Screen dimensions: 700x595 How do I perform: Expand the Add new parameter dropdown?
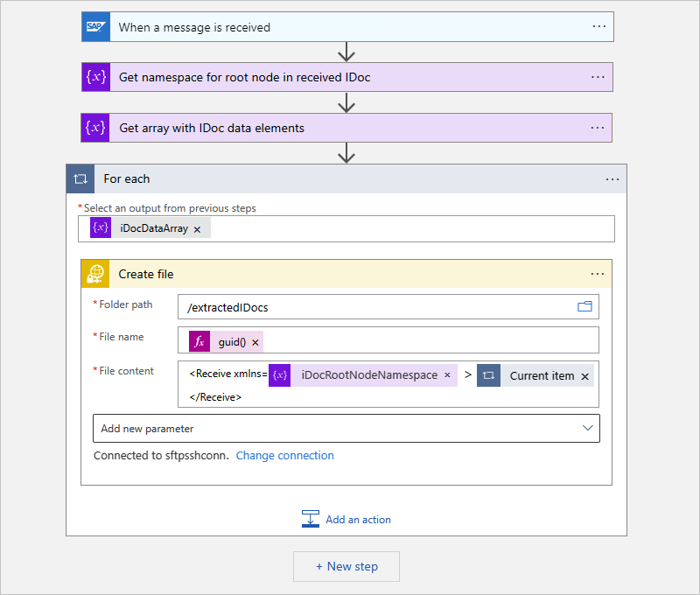[586, 429]
